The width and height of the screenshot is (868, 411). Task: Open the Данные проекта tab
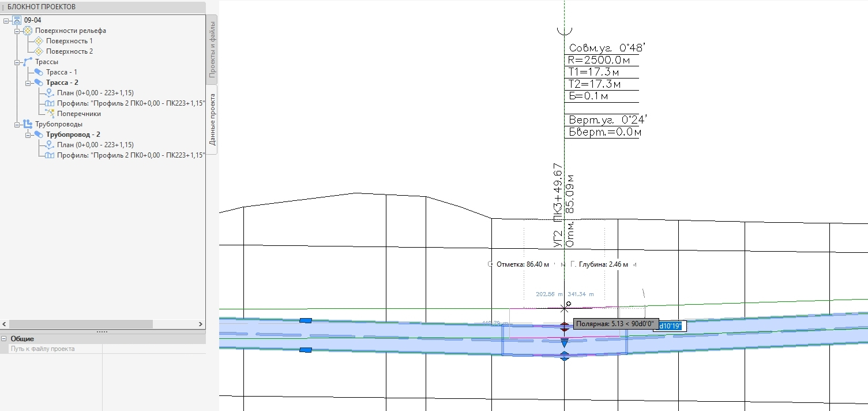pos(212,119)
